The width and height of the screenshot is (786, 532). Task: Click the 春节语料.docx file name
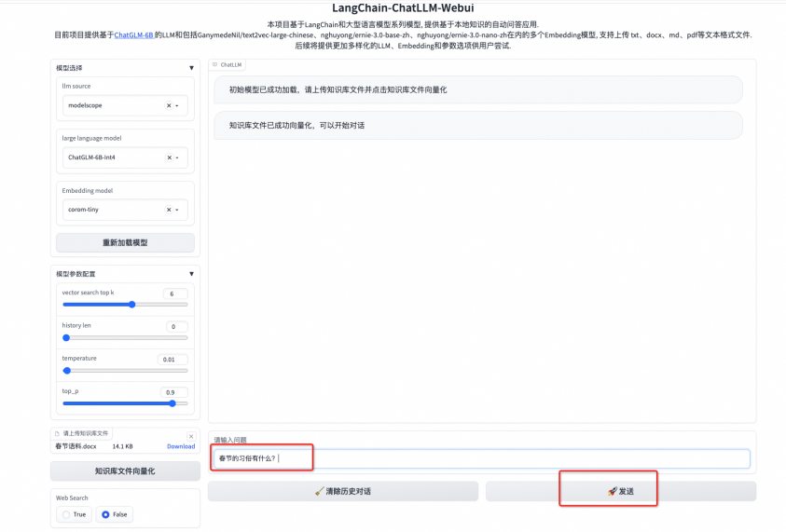coord(76,446)
